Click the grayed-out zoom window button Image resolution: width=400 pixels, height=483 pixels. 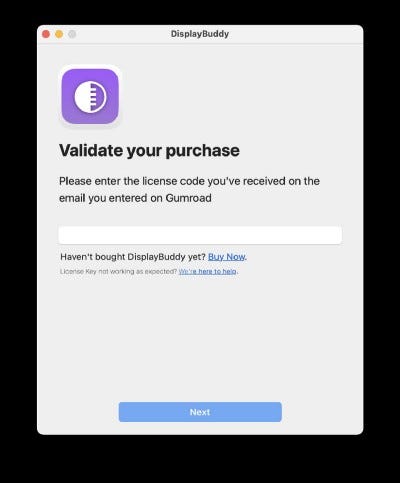(x=72, y=34)
